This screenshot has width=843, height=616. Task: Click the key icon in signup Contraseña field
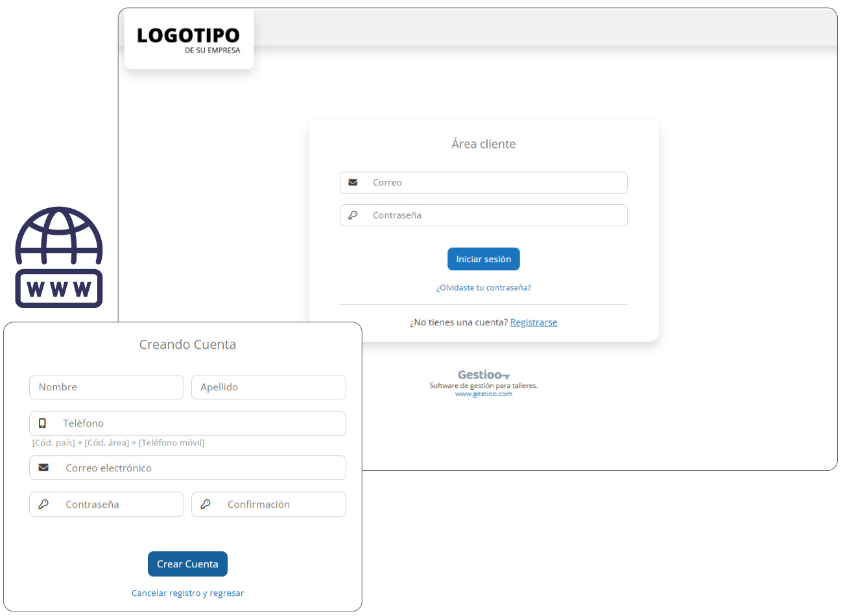pyautogui.click(x=43, y=504)
